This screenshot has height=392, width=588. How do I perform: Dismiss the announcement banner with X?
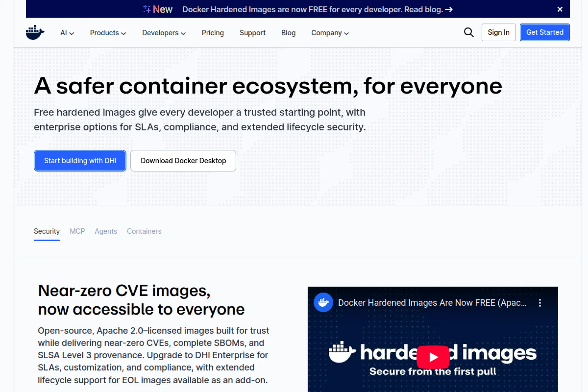(560, 9)
